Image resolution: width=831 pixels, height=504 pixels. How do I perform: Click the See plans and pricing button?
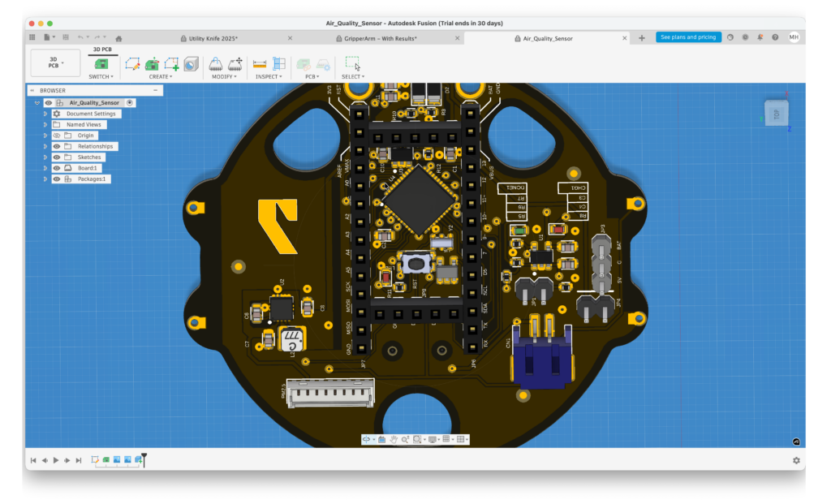click(688, 37)
